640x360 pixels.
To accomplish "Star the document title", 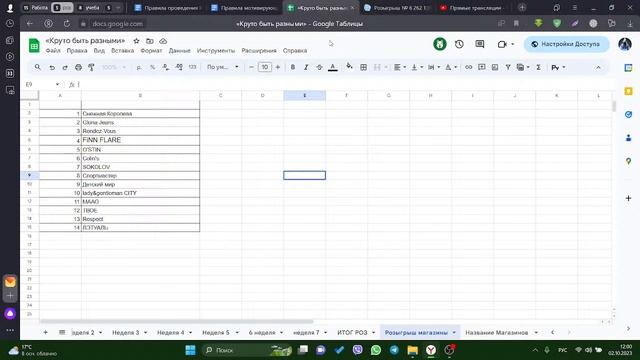I will tap(136, 41).
